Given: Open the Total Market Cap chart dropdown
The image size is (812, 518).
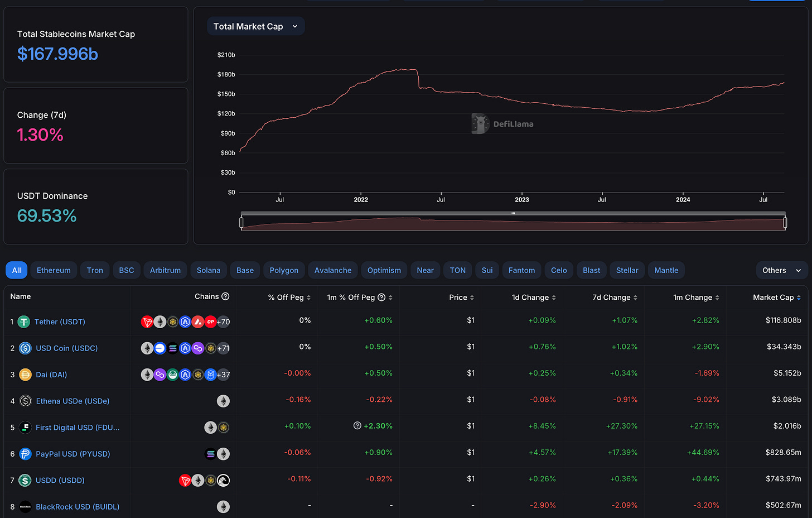Looking at the screenshot, I should (255, 26).
